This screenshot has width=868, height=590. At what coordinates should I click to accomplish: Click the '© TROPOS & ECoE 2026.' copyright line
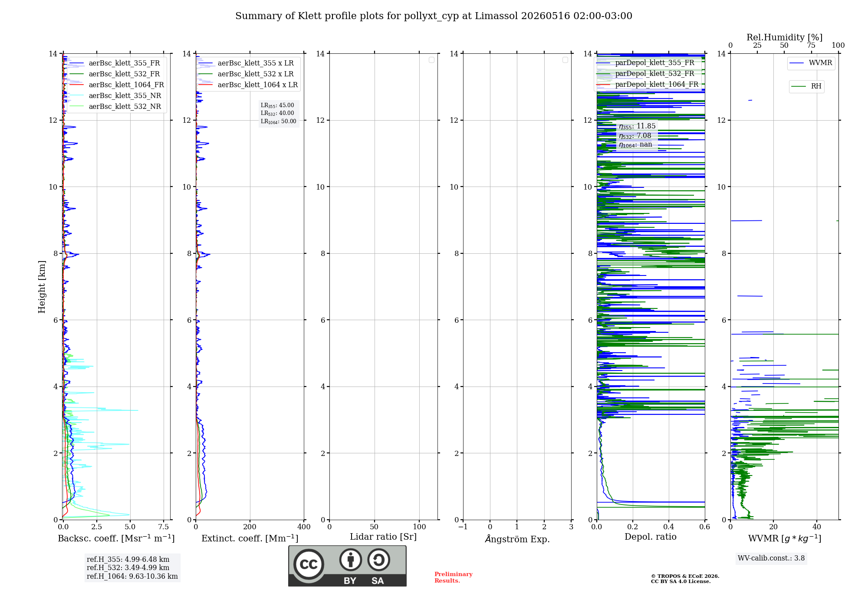685,576
